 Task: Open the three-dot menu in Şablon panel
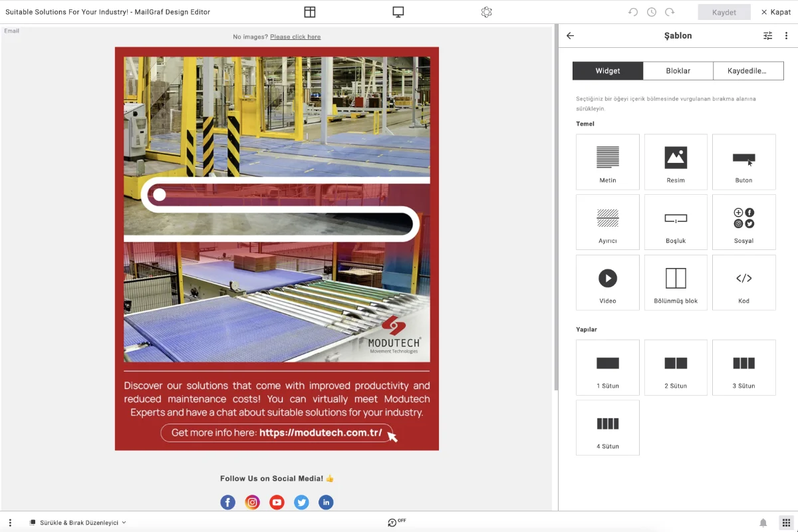point(786,36)
